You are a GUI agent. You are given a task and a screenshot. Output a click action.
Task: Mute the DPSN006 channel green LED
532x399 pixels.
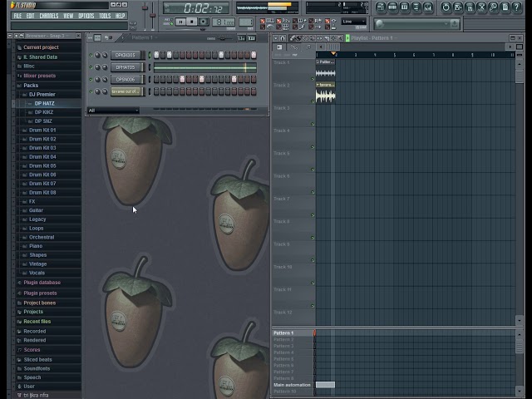91,80
